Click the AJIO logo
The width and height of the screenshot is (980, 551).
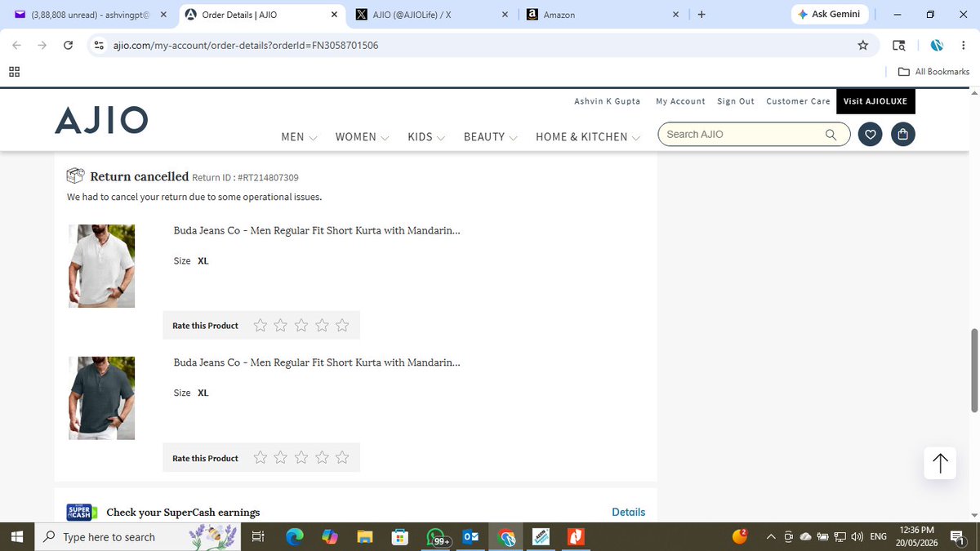[101, 121]
